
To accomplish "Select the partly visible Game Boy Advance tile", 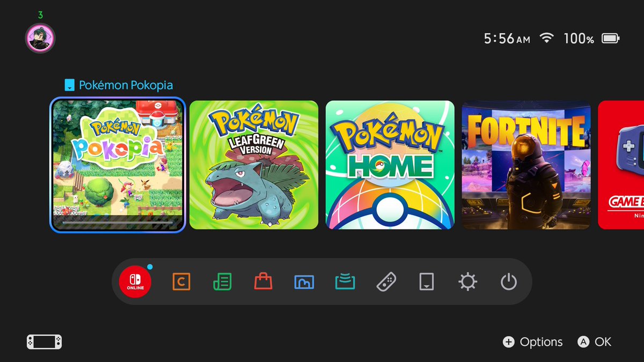I will point(621,165).
